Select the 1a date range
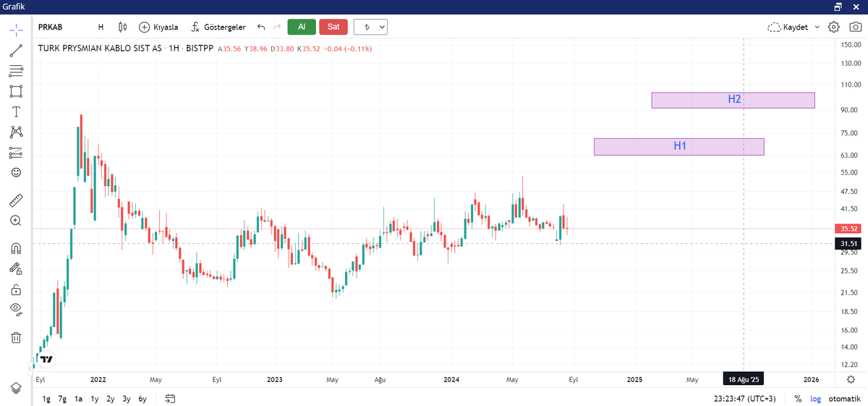This screenshot has height=406, width=868. click(x=78, y=399)
